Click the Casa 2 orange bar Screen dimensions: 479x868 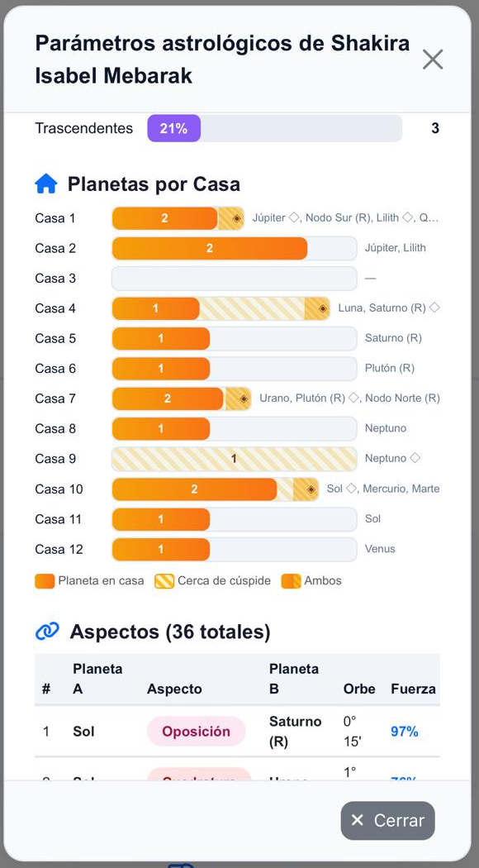(210, 249)
